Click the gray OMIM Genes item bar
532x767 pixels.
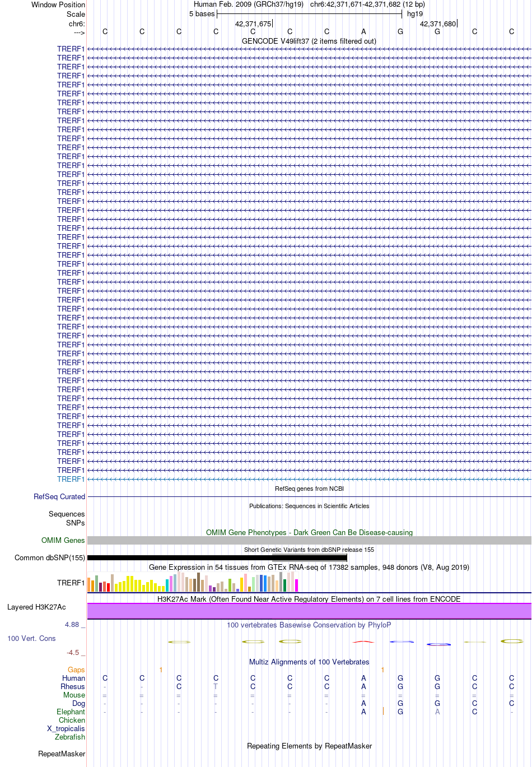point(309,541)
